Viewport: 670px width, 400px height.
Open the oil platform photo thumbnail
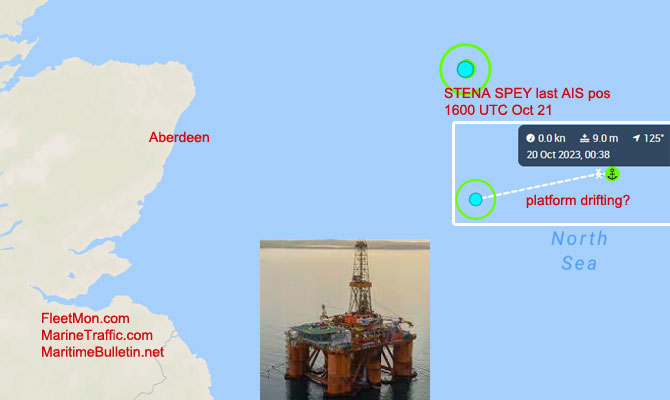345,320
